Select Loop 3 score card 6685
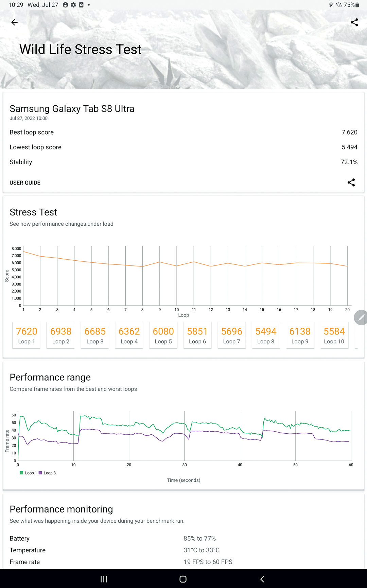 coord(95,335)
